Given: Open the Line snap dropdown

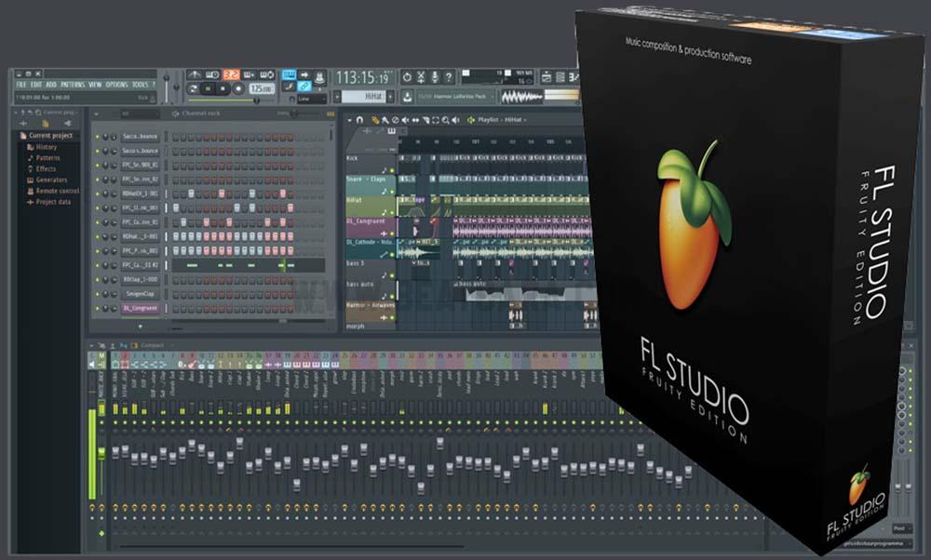Looking at the screenshot, I should [311, 98].
